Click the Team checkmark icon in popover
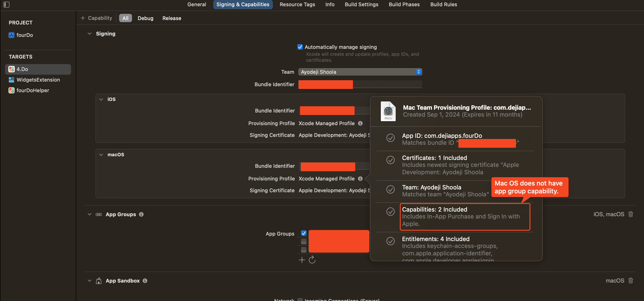 point(391,189)
